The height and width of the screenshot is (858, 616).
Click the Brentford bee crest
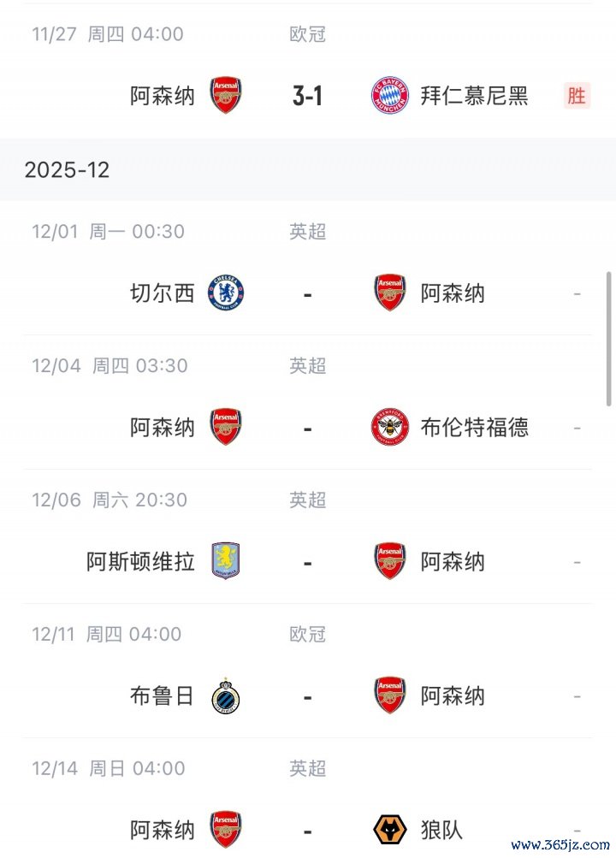[x=390, y=427]
